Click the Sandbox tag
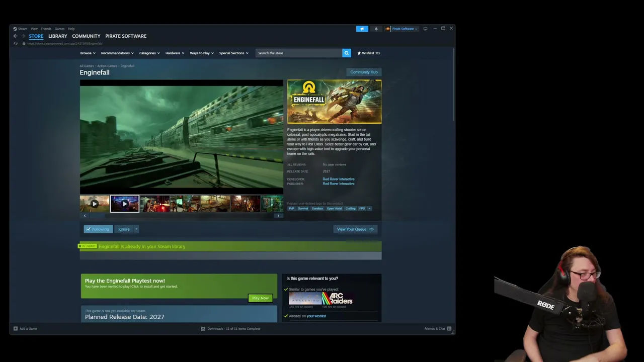The width and height of the screenshot is (644, 362). tap(317, 208)
